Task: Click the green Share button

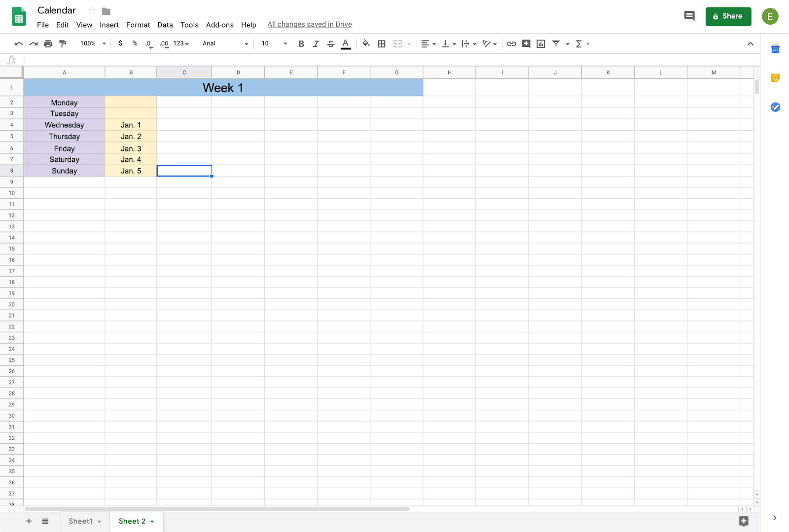Action: [728, 16]
